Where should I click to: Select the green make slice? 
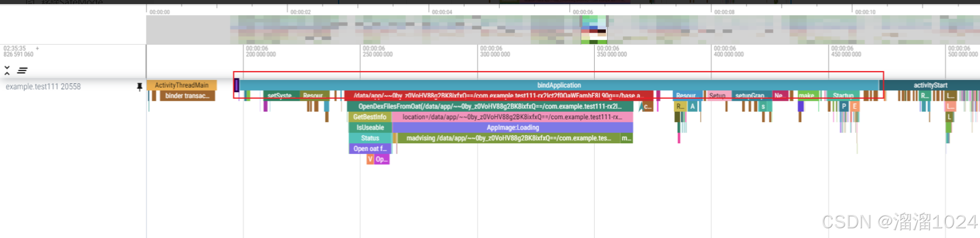pyautogui.click(x=808, y=96)
